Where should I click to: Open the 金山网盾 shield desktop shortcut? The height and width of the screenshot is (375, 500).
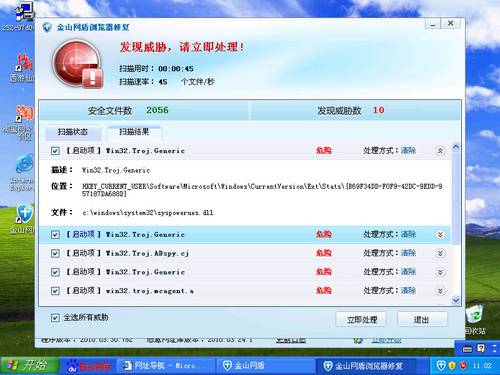[24, 214]
